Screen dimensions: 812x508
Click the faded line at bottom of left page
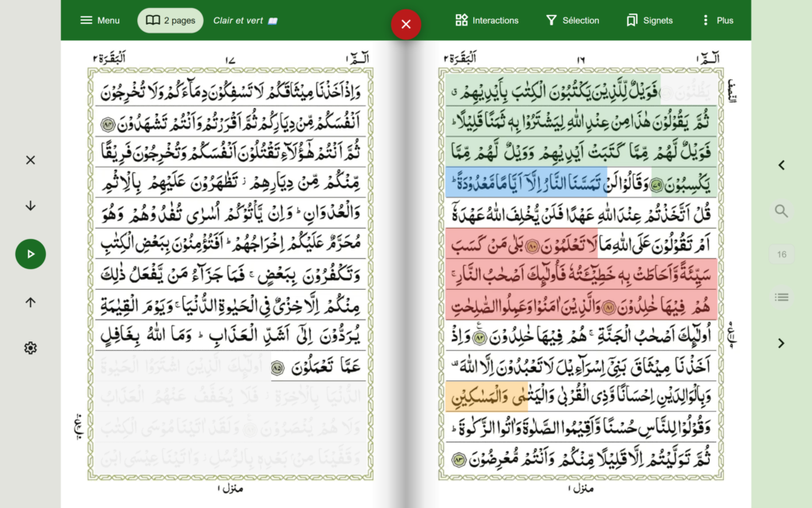[231, 457]
